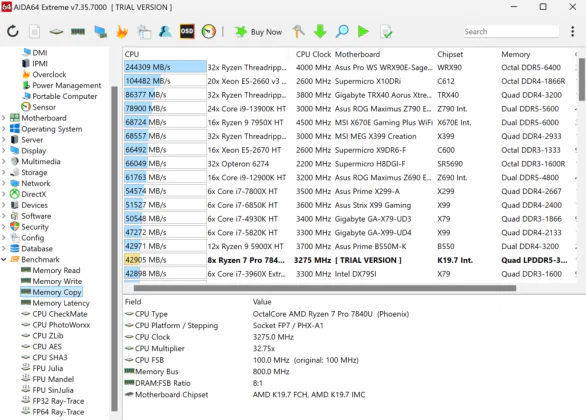Select IPMI tree item
The height and width of the screenshot is (420, 586).
pos(40,63)
